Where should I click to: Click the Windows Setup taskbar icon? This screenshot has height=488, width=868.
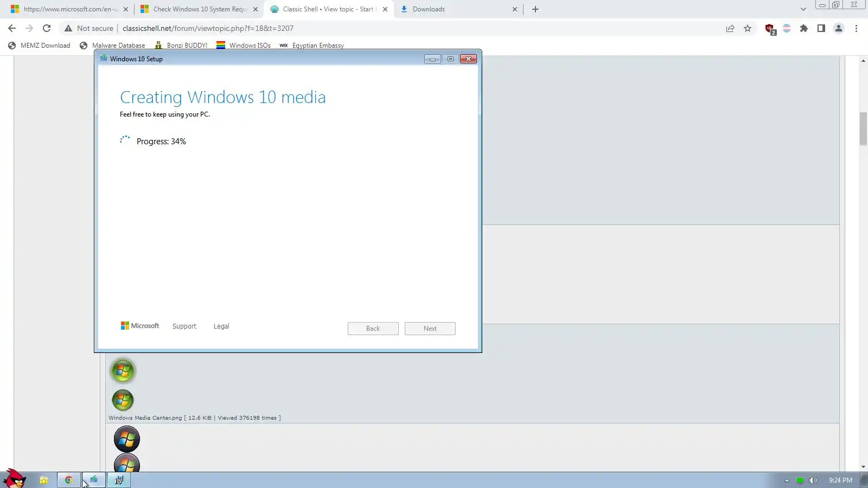94,480
